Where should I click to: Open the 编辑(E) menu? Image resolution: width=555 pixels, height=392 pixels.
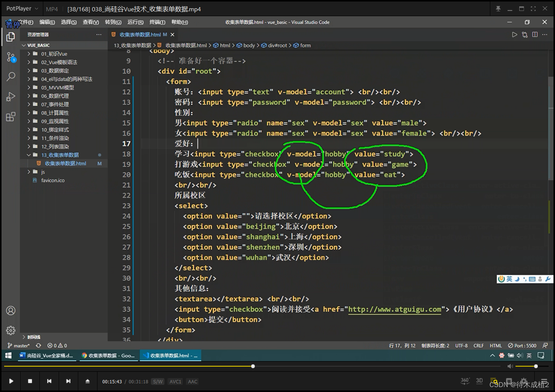tap(47, 22)
